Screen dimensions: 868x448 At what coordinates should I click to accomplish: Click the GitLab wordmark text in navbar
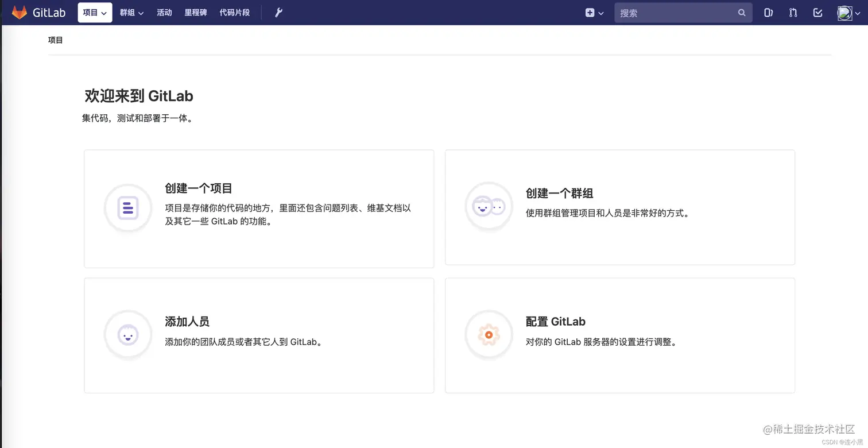click(49, 13)
